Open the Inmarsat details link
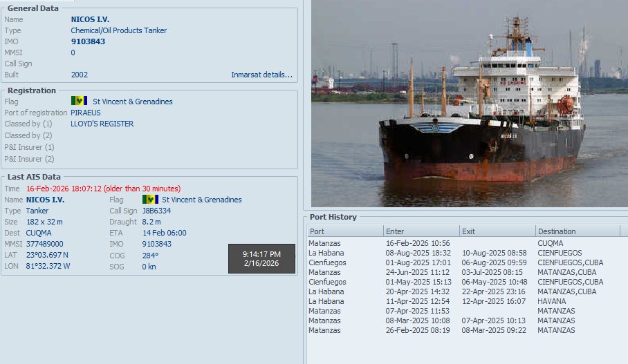The height and width of the screenshot is (364, 628). [x=261, y=75]
